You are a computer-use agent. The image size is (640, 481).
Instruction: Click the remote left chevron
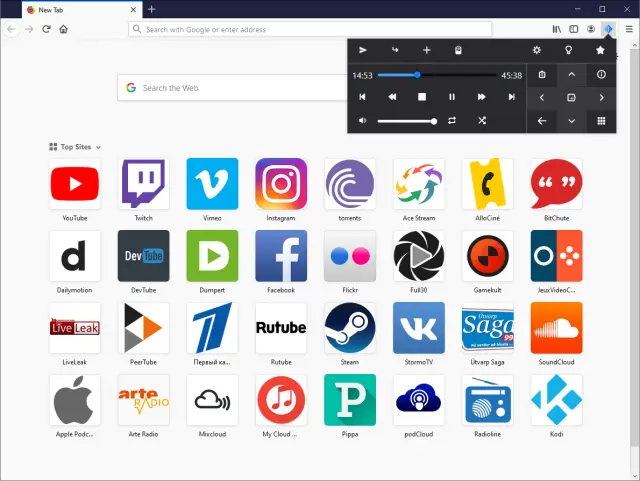pyautogui.click(x=542, y=98)
